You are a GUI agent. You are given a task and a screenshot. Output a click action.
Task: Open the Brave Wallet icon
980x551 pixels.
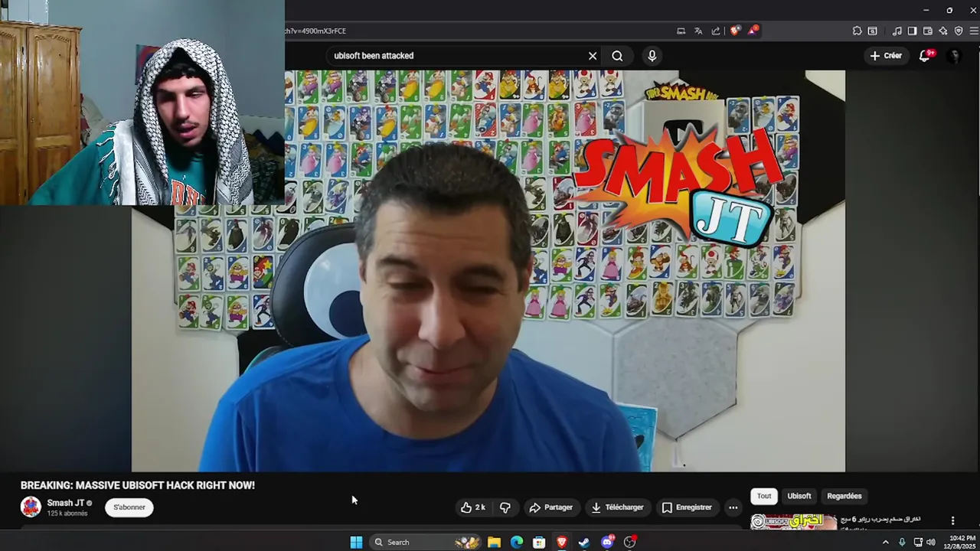click(927, 31)
